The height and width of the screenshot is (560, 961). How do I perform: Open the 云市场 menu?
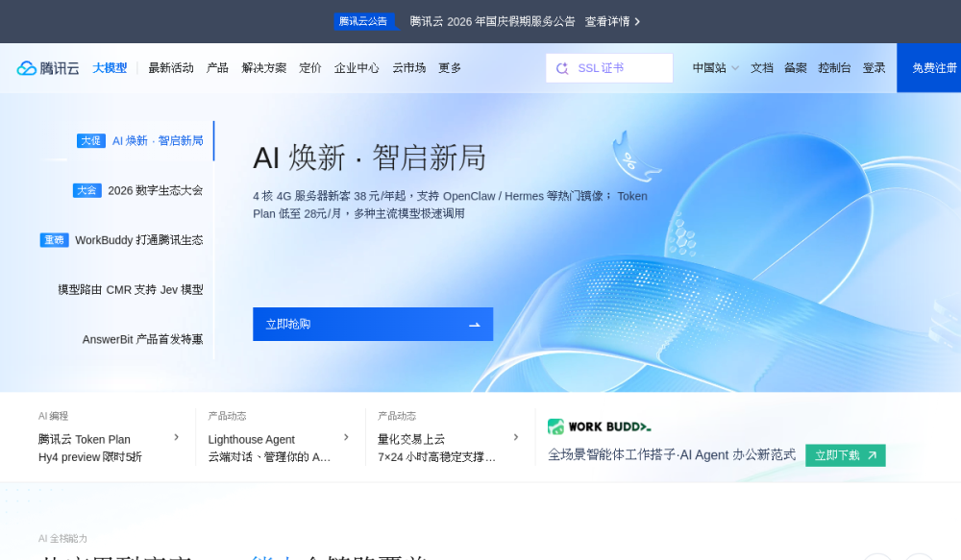[408, 68]
